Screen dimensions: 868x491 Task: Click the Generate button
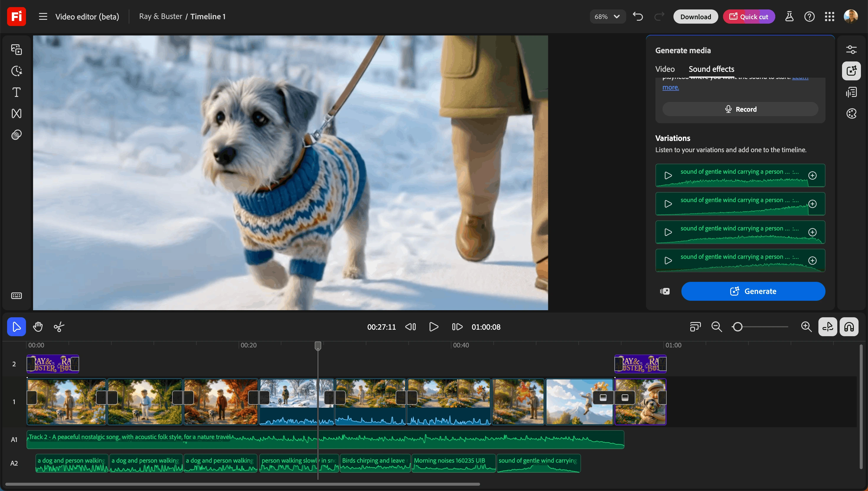[x=753, y=291]
